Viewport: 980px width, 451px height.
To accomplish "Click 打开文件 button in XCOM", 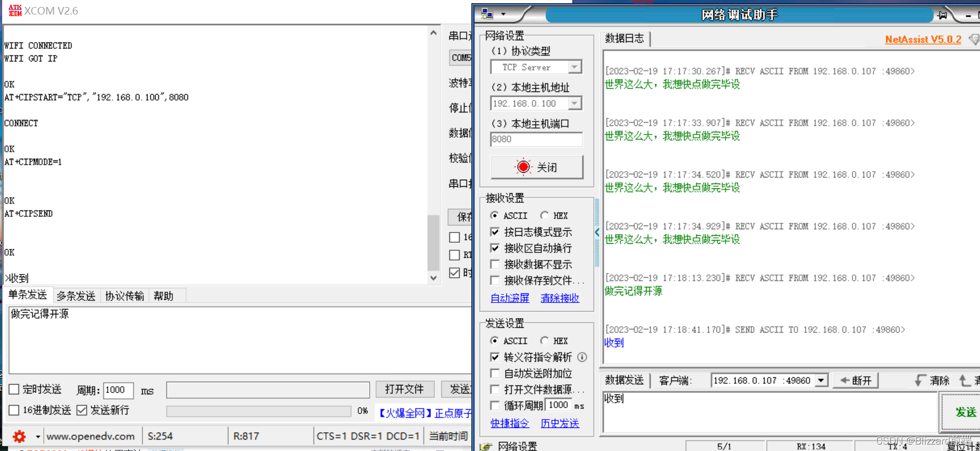I will point(404,389).
